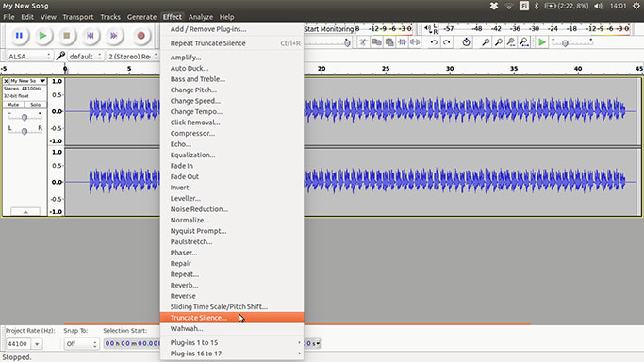The width and height of the screenshot is (644, 362).
Task: Select the Noise Reduction... effect
Action: [232, 209]
